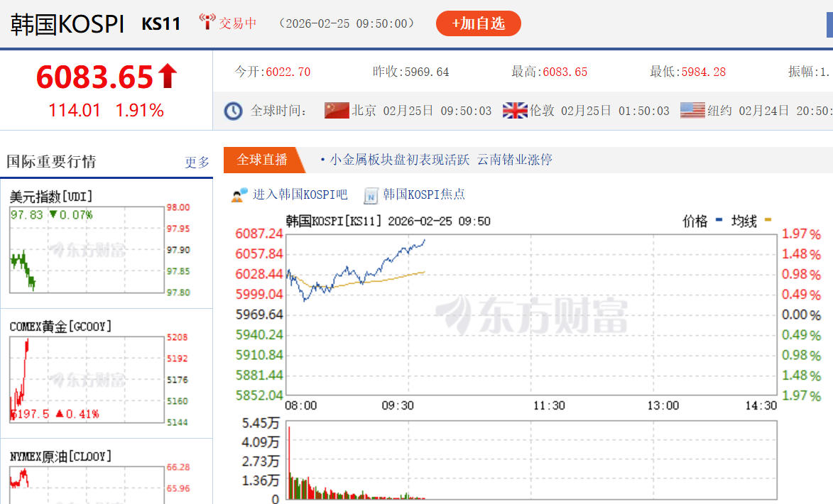Click the +加自选 button
The image size is (833, 504).
[478, 23]
